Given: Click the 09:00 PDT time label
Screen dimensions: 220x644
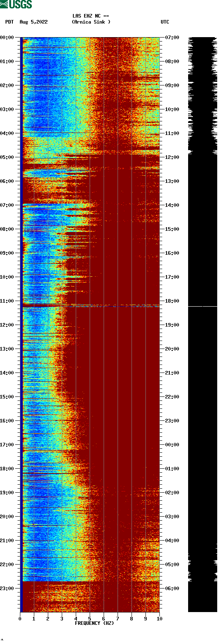Looking at the screenshot, I should pyautogui.click(x=7, y=253).
